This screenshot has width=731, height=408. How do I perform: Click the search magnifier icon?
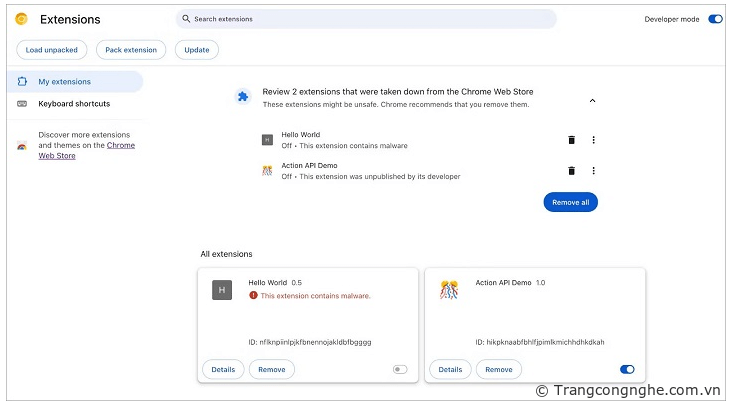tap(186, 19)
